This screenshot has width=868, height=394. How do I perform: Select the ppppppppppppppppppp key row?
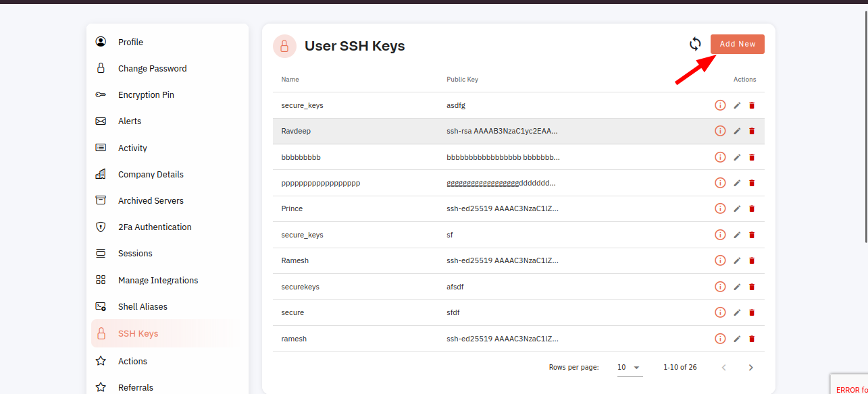click(519, 183)
